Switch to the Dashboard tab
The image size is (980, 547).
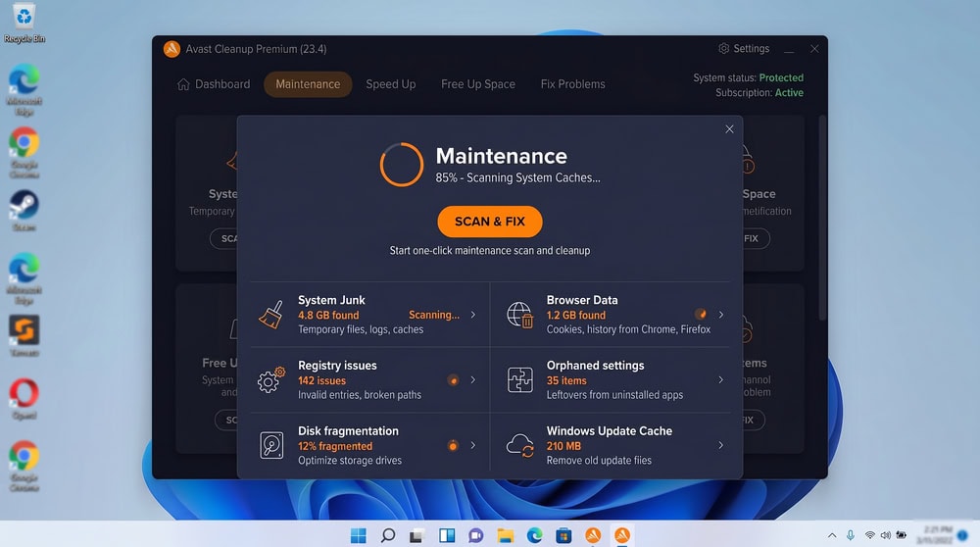tap(214, 84)
